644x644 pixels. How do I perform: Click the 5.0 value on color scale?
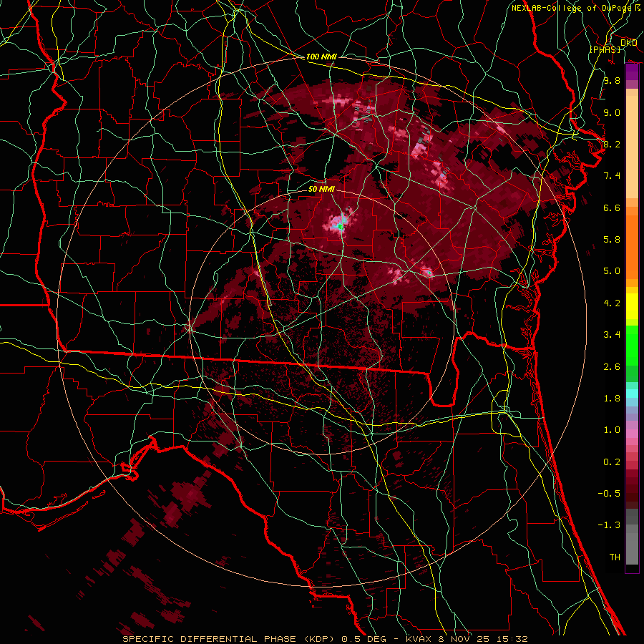[612, 271]
